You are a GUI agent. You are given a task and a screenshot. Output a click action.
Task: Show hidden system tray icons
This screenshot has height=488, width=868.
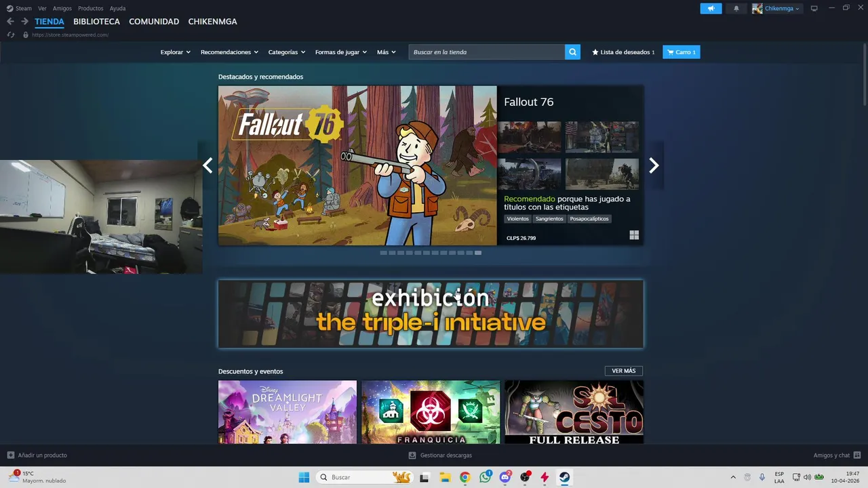[733, 477]
